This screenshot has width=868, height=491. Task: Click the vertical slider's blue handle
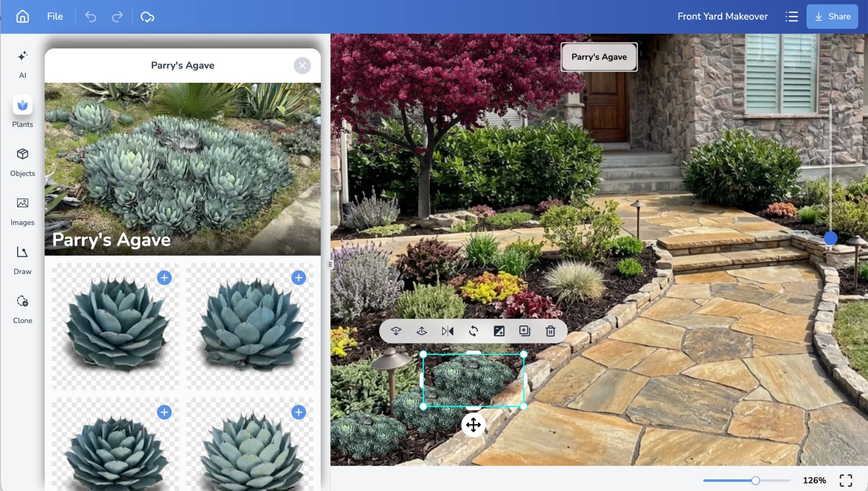coord(830,238)
